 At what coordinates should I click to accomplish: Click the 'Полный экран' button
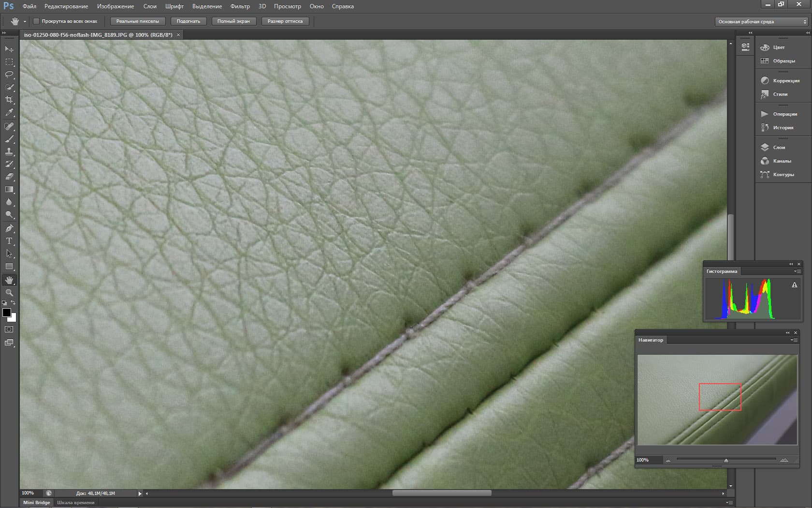click(x=234, y=21)
